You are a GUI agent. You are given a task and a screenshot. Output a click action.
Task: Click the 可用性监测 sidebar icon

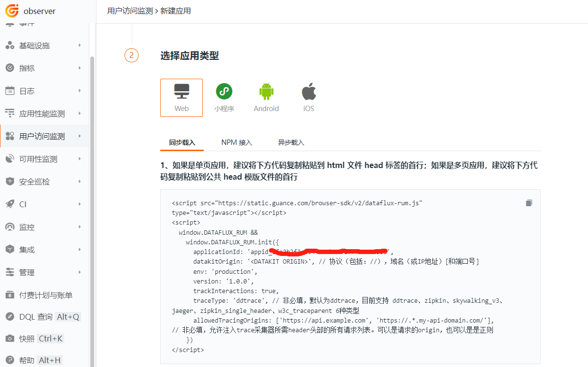tap(10, 159)
